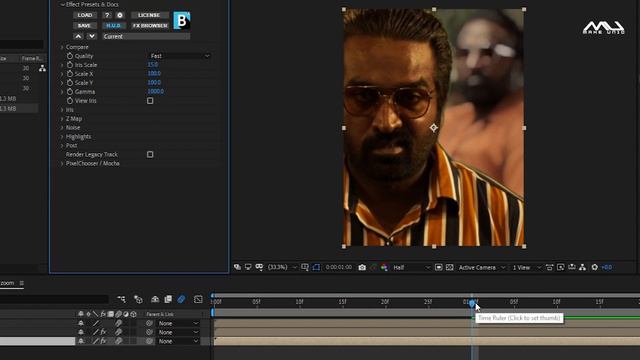
Task: Expand the Post group
Action: point(62,146)
